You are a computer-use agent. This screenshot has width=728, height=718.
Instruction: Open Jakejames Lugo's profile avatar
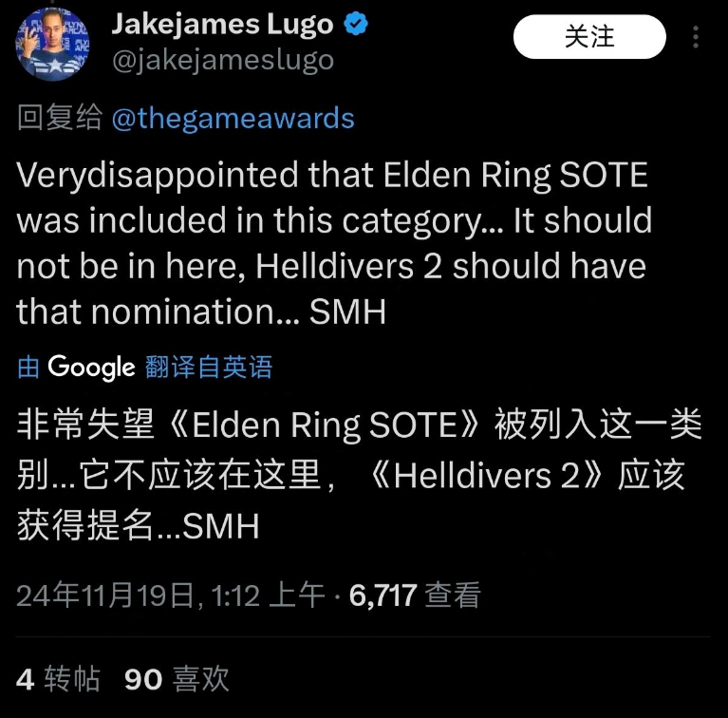pyautogui.click(x=52, y=44)
